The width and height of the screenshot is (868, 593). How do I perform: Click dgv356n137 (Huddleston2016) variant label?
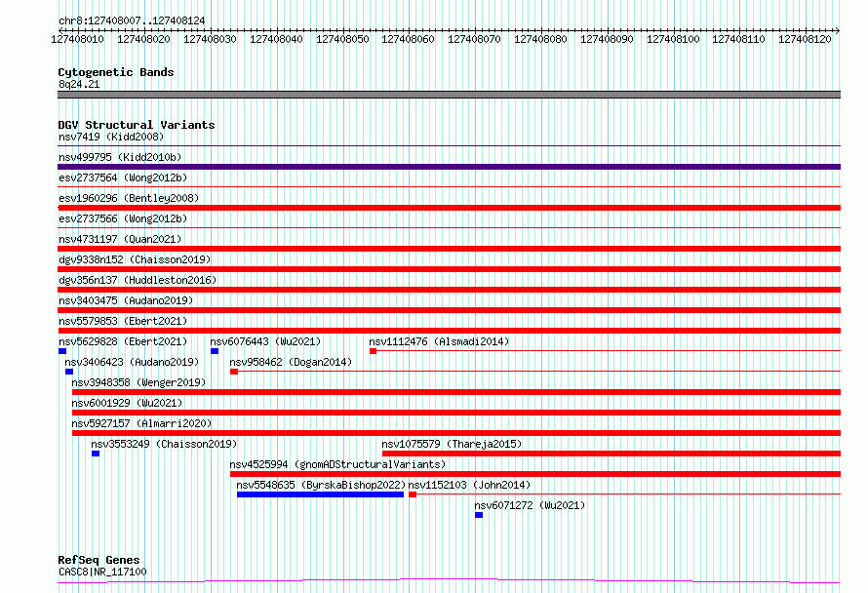click(138, 280)
